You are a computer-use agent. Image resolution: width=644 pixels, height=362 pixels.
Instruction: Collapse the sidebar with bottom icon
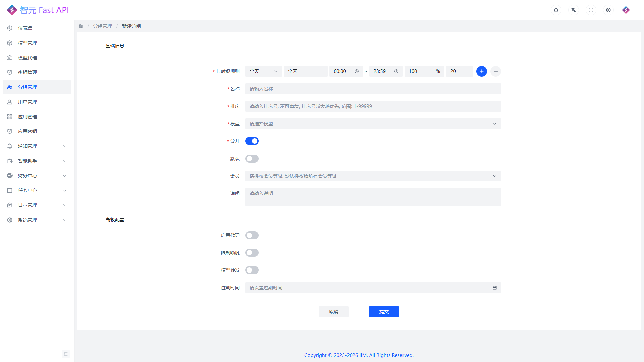point(66,354)
